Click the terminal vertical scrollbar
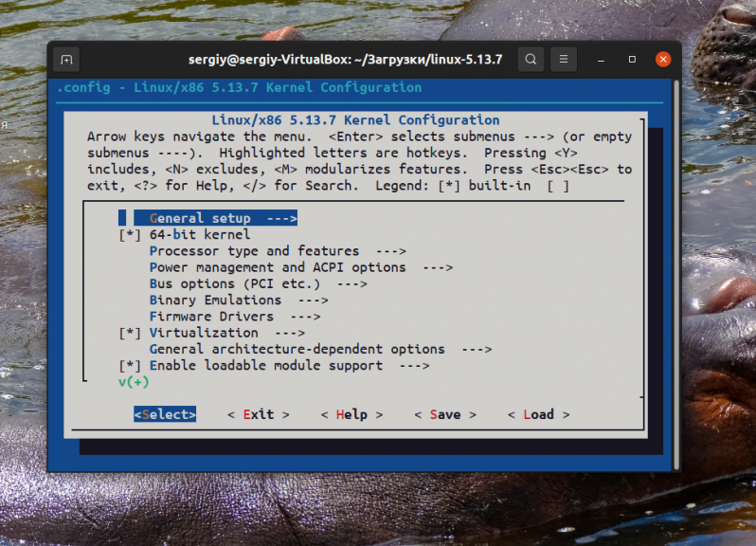Viewport: 756px width, 546px height. [676, 275]
